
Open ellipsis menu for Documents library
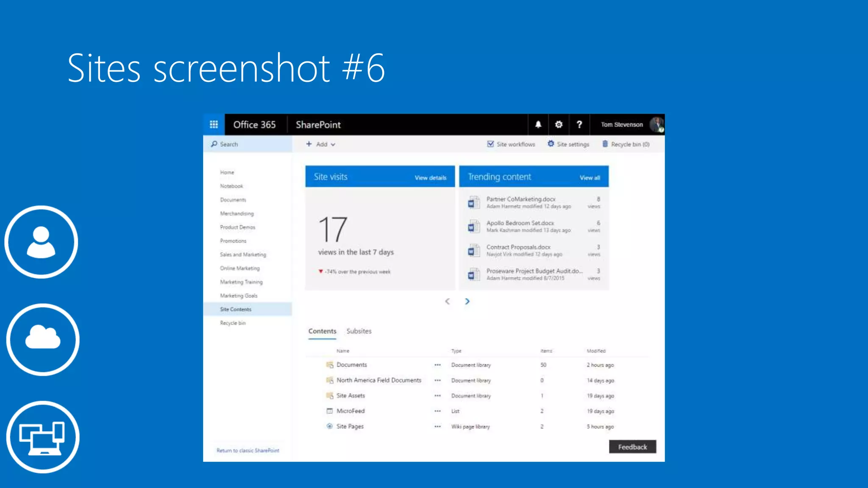pos(437,365)
